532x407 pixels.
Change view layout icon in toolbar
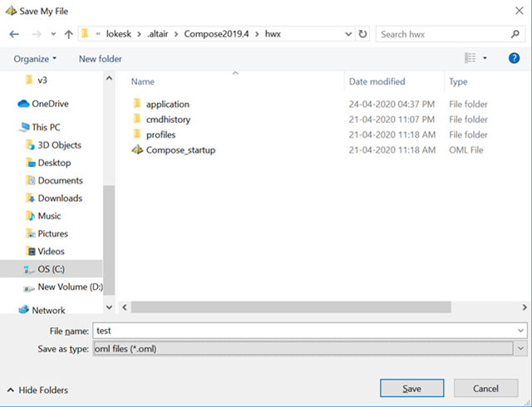click(x=470, y=58)
